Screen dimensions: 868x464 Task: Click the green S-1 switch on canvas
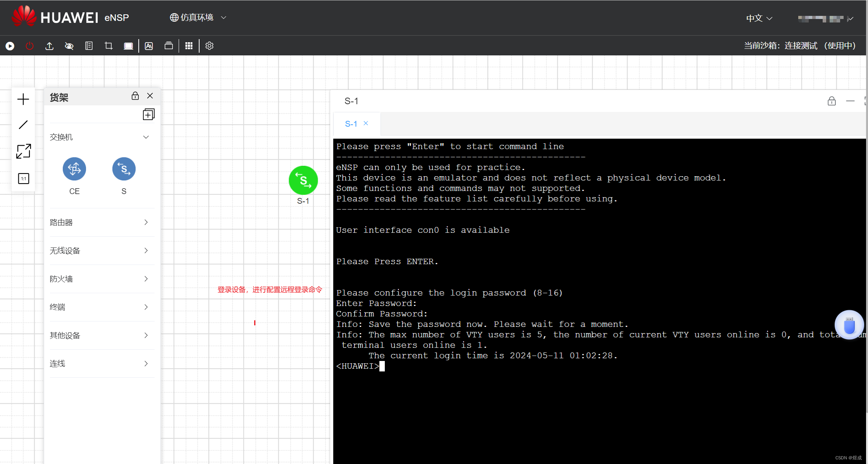pyautogui.click(x=303, y=180)
